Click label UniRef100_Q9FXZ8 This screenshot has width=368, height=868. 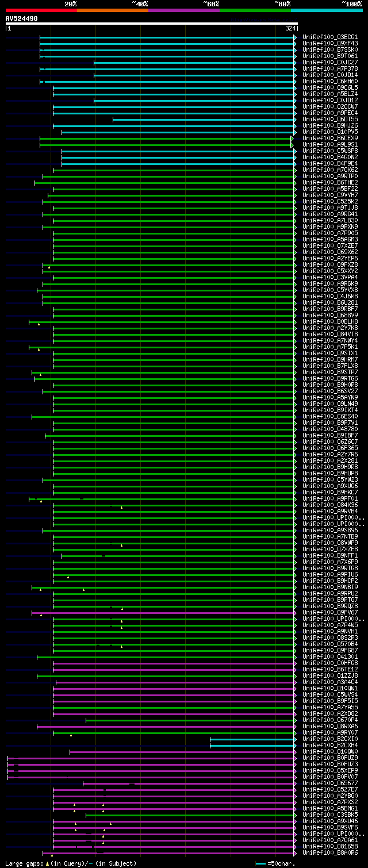tap(330, 265)
